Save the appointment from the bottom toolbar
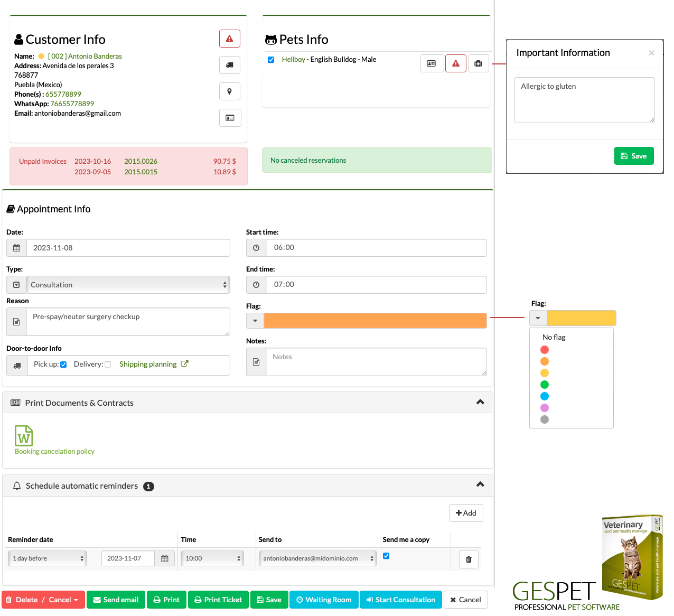This screenshot has width=674, height=616. click(269, 600)
